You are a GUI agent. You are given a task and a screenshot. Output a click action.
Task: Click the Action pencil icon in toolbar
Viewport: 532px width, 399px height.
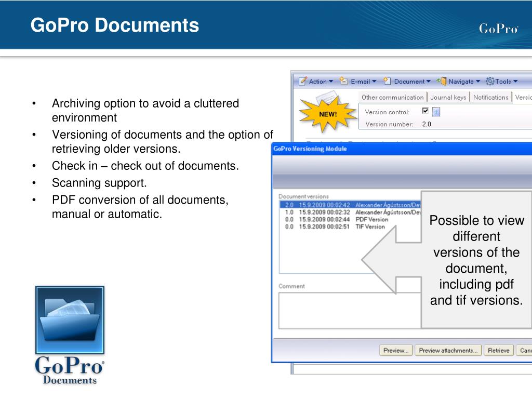click(x=303, y=81)
